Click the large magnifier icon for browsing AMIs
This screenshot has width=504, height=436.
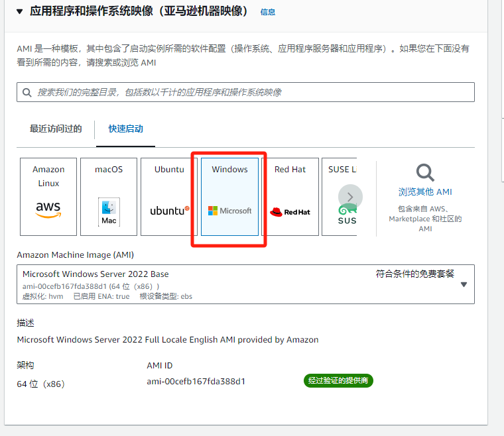pos(425,173)
